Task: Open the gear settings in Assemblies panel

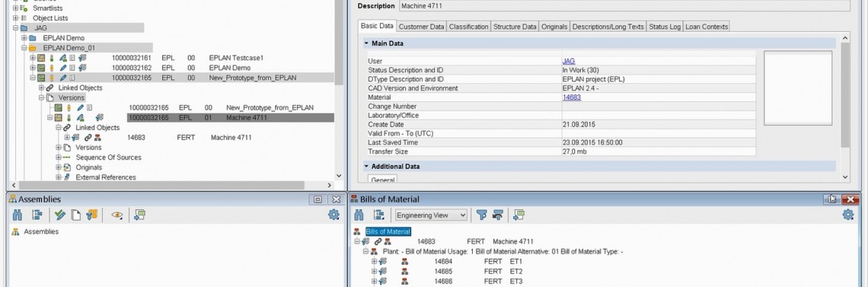Action: 333,215
